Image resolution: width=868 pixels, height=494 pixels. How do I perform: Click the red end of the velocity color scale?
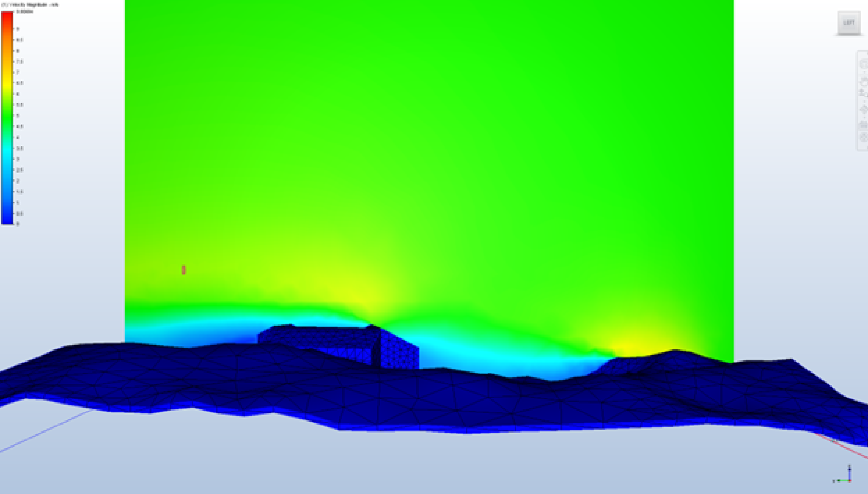point(7,14)
